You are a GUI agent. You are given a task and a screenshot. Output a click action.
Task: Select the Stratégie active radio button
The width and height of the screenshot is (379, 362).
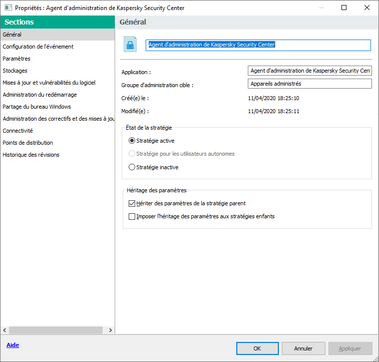(132, 141)
